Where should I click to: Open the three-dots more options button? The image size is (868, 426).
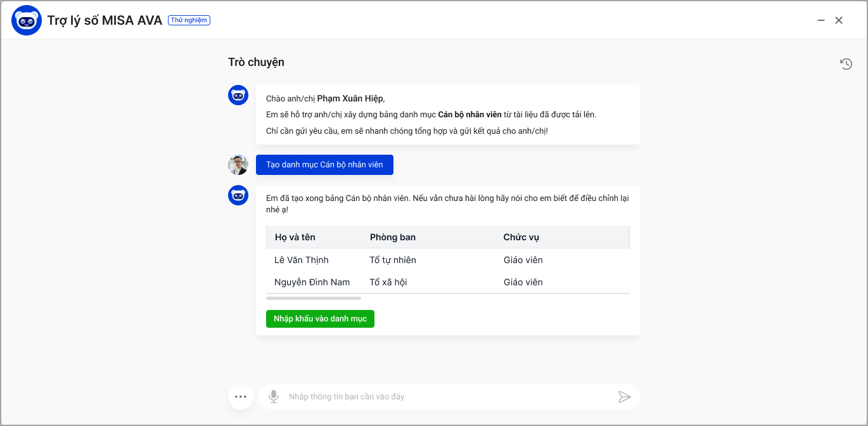coord(241,397)
